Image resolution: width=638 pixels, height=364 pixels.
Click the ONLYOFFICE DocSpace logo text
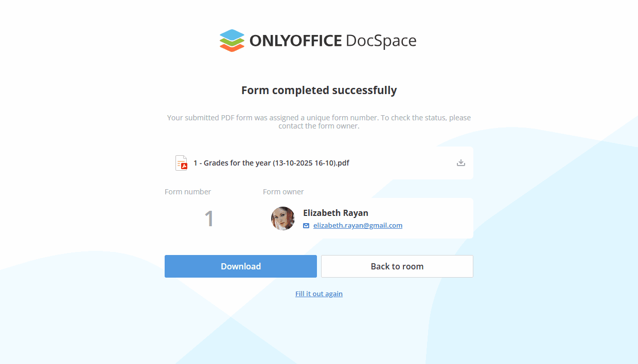click(295, 41)
